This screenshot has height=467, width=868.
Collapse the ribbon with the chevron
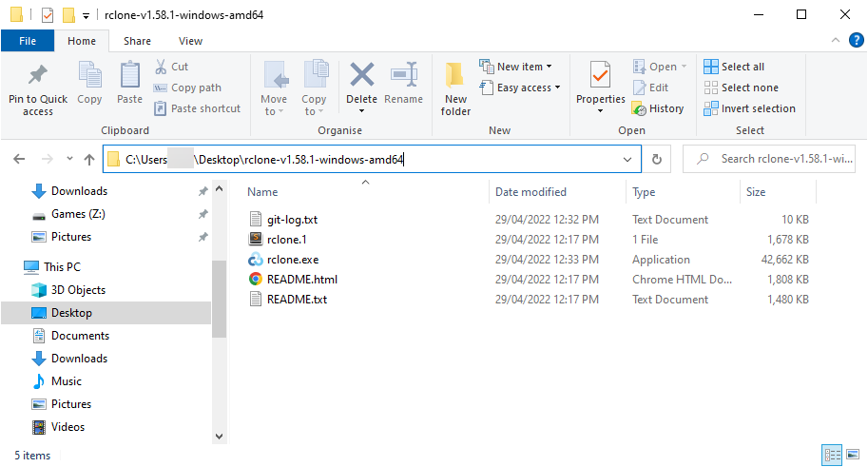[836, 40]
